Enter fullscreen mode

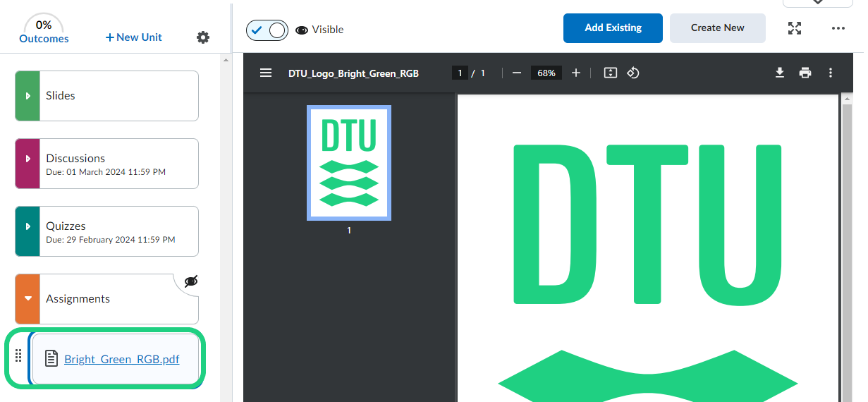pyautogui.click(x=795, y=28)
